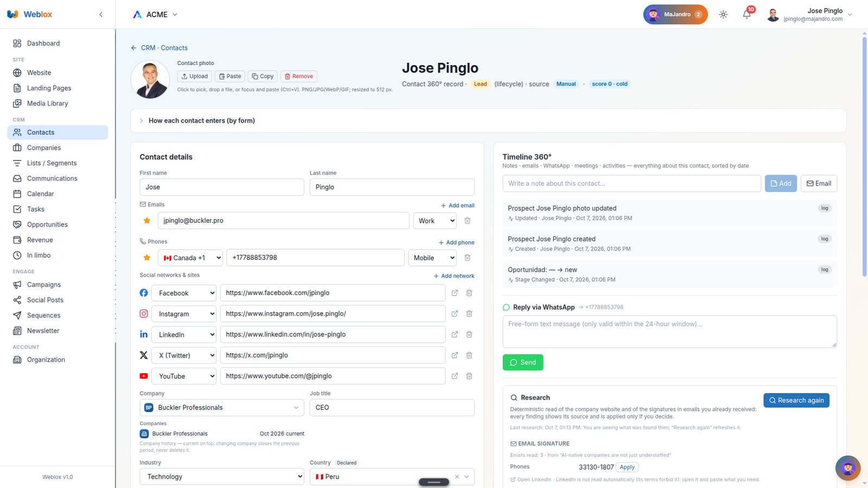
Task: Focus the 'Write a note about this contact' field
Action: (x=631, y=183)
